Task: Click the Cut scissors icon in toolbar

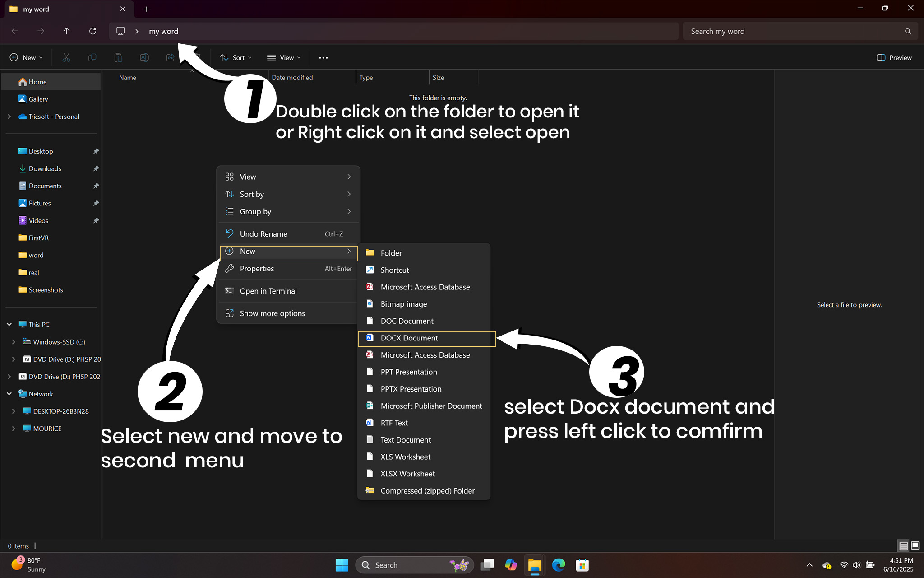Action: [x=66, y=57]
